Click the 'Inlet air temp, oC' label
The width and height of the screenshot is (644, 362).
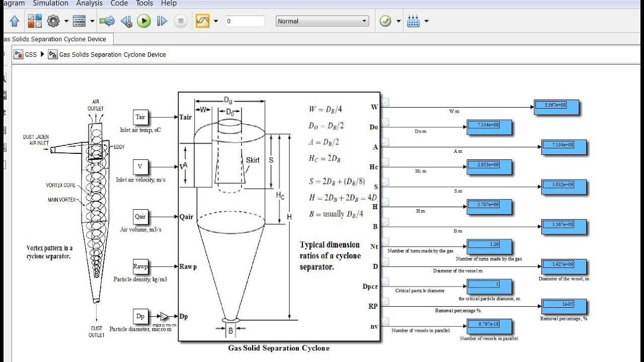pyautogui.click(x=140, y=130)
